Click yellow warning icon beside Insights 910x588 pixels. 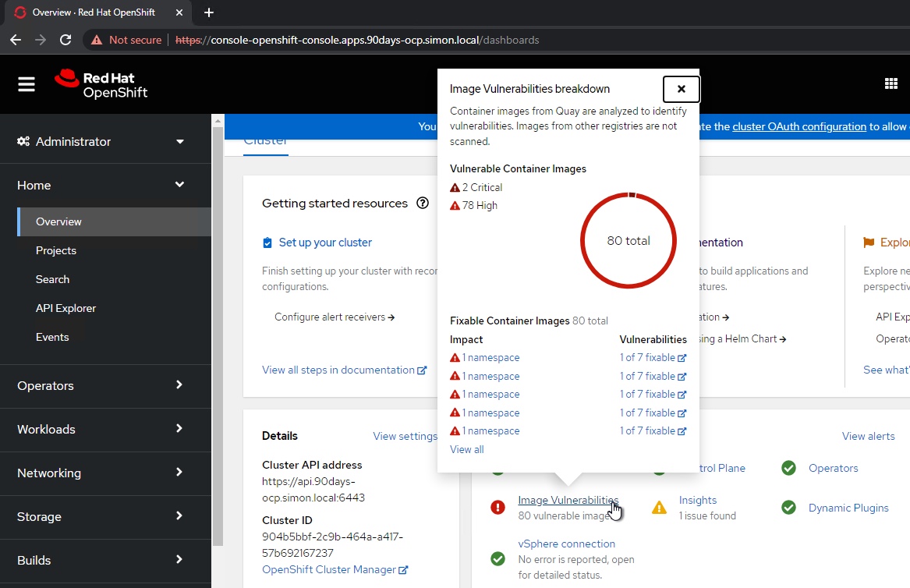tap(659, 508)
